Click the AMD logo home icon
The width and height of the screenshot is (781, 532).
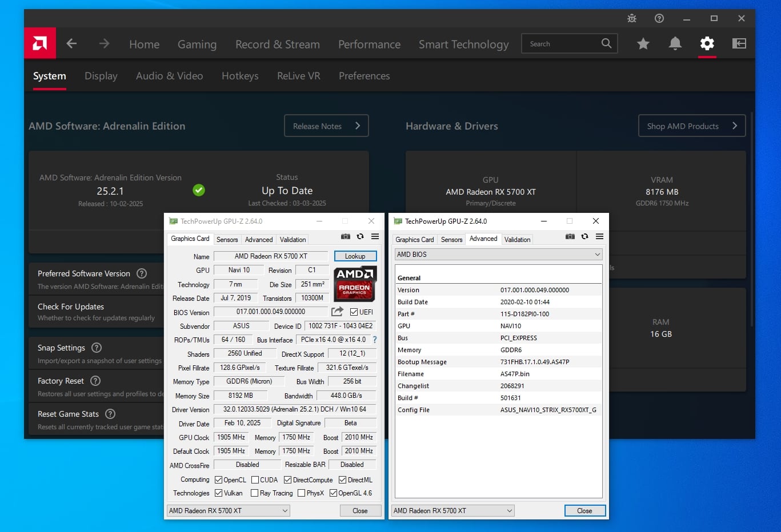40,43
